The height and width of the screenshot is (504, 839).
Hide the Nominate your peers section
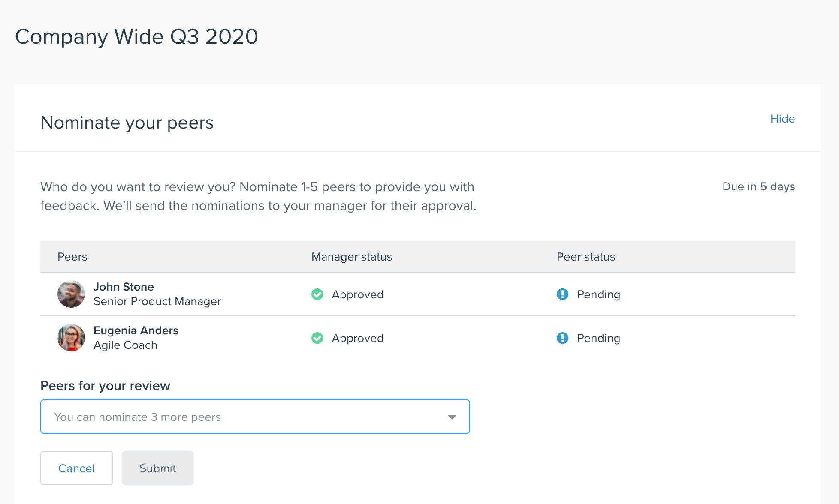click(782, 119)
